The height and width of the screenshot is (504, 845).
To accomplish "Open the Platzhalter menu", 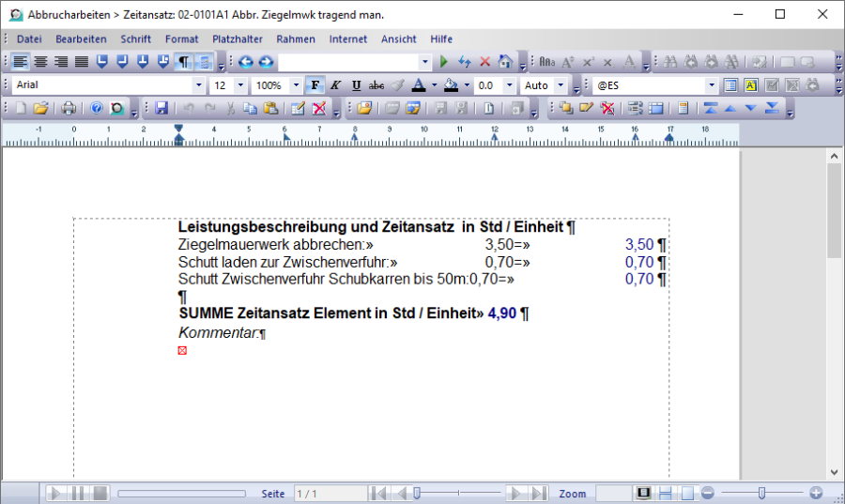I will point(237,39).
